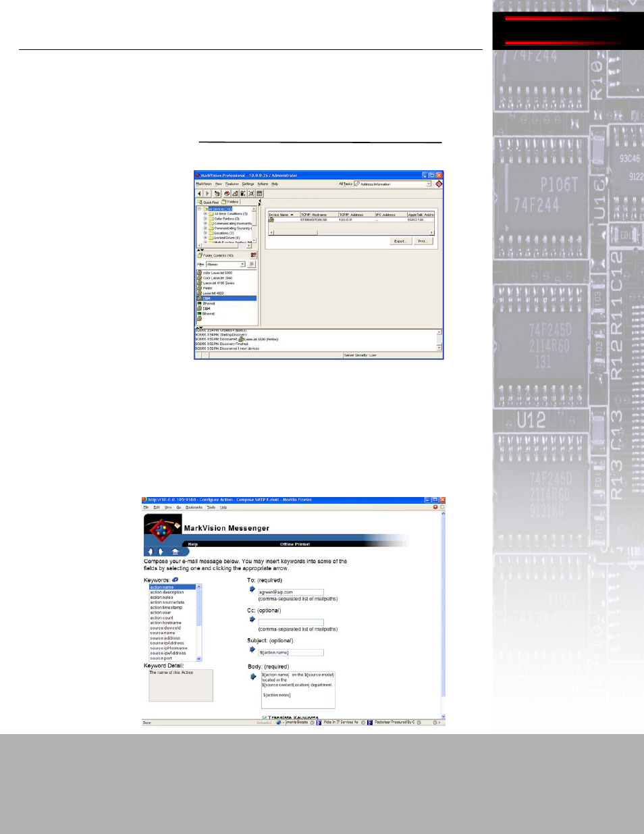Click the insert arrow beside the Cc field
Screen dimensions: 644x834
click(252, 619)
